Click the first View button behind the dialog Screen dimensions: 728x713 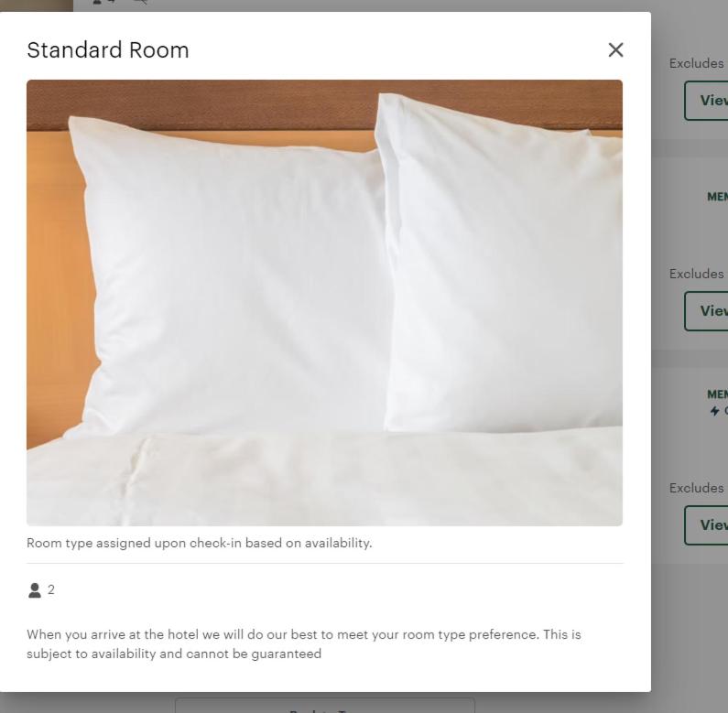[708, 101]
